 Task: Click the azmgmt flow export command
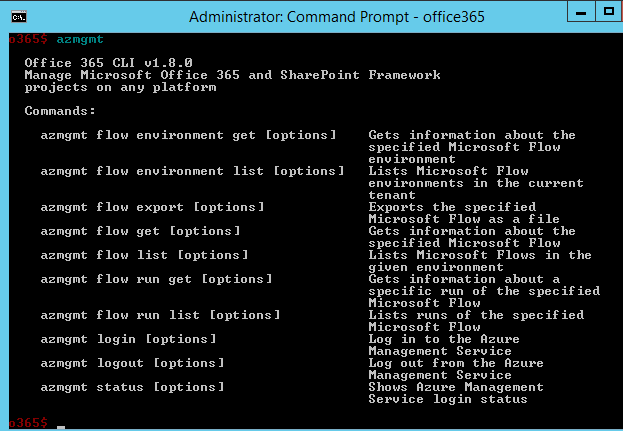tap(152, 207)
